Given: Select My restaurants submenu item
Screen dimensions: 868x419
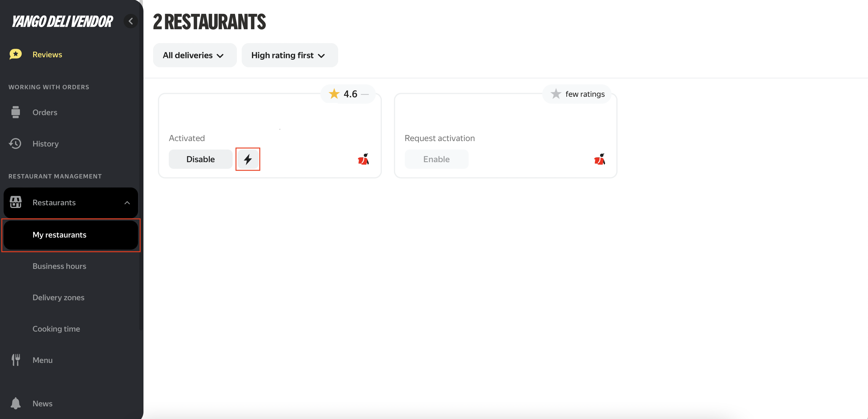Looking at the screenshot, I should click(x=71, y=235).
